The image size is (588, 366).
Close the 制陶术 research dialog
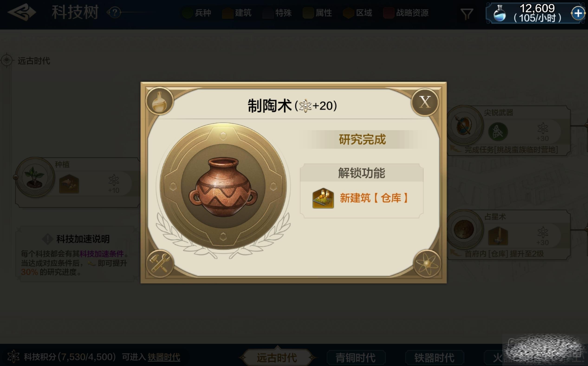coord(425,102)
